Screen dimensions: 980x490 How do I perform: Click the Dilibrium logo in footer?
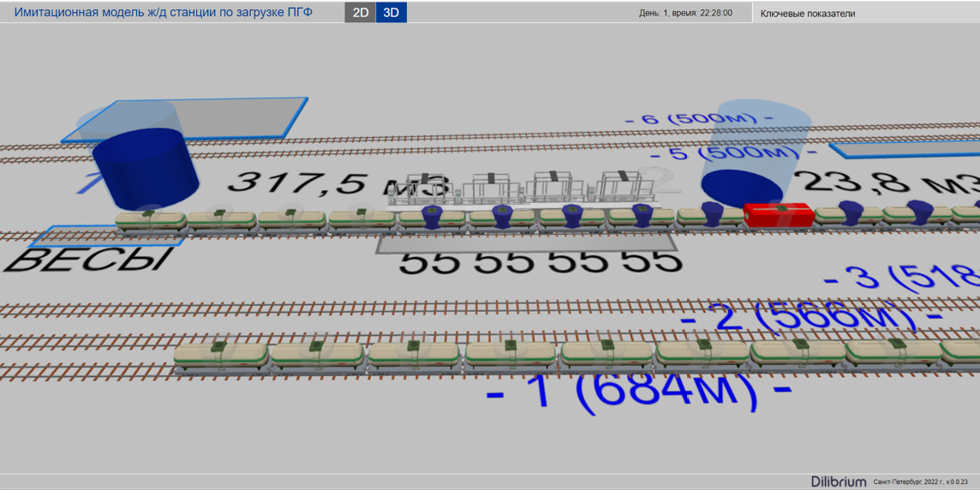[839, 481]
